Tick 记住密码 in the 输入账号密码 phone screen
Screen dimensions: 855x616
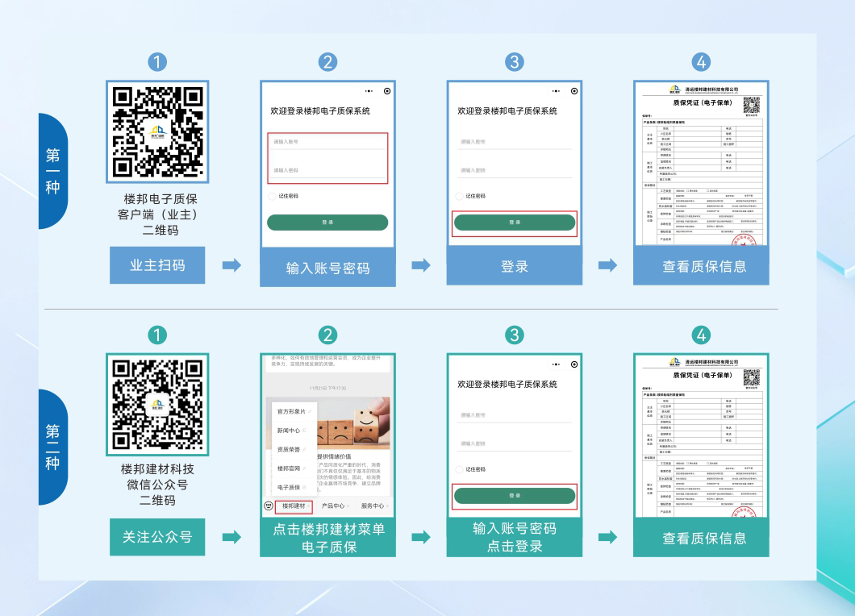pos(272,196)
